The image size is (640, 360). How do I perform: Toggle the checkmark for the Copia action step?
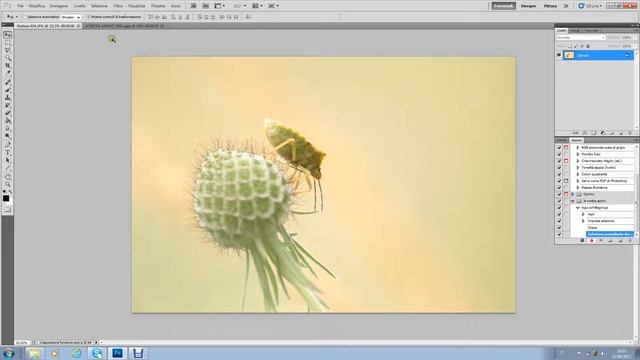click(x=559, y=227)
